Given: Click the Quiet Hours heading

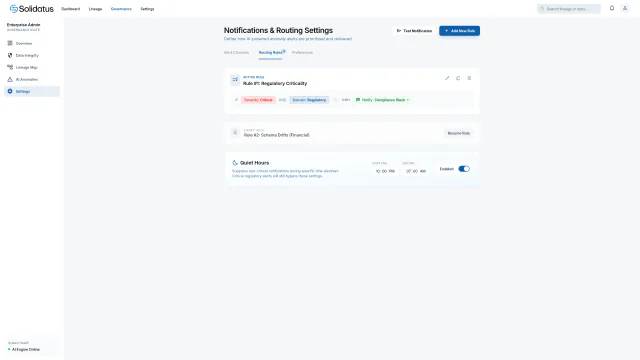Looking at the screenshot, I should [x=254, y=163].
